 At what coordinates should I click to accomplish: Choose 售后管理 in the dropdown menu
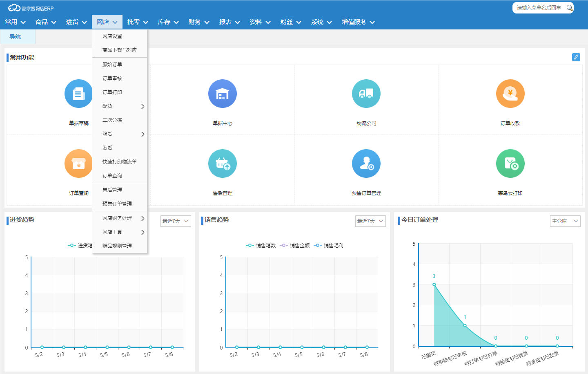pyautogui.click(x=120, y=190)
